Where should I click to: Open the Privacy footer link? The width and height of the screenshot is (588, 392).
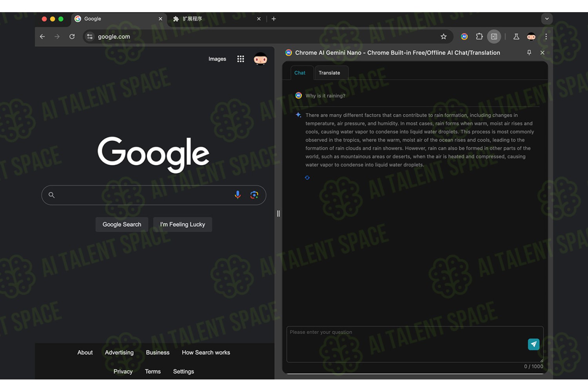123,372
